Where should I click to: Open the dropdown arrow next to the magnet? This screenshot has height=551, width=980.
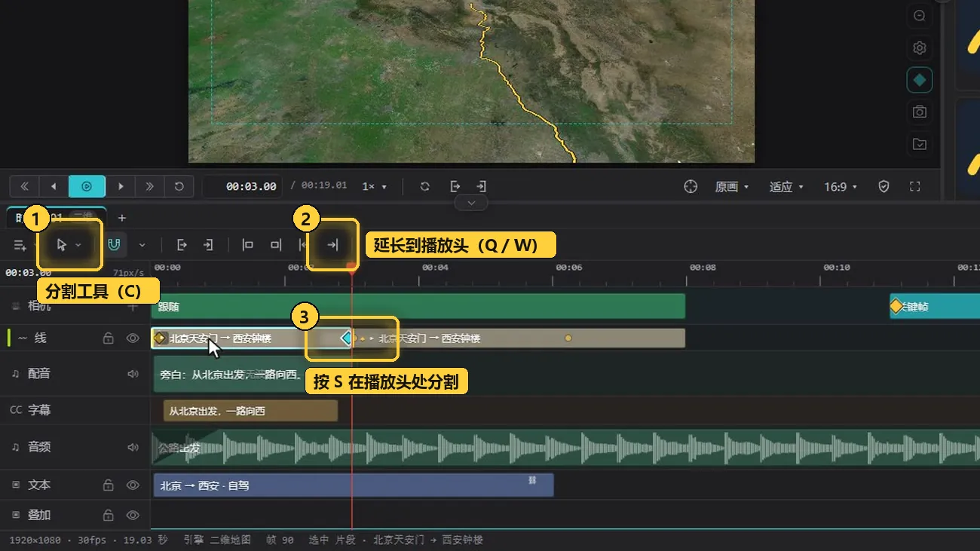tap(142, 245)
